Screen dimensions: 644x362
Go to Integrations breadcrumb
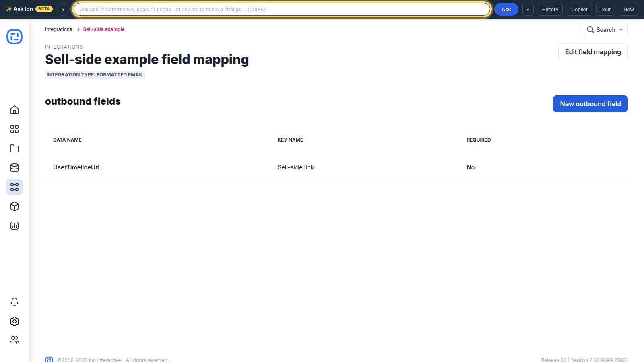pyautogui.click(x=58, y=29)
